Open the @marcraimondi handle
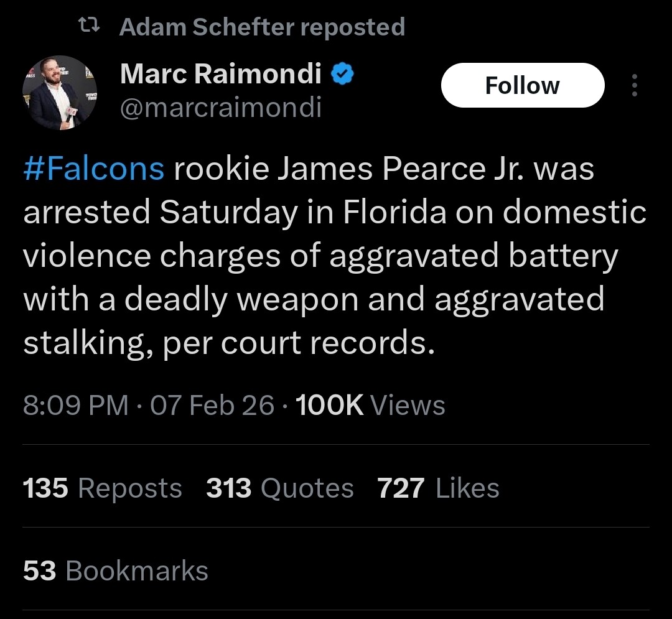 coord(220,108)
